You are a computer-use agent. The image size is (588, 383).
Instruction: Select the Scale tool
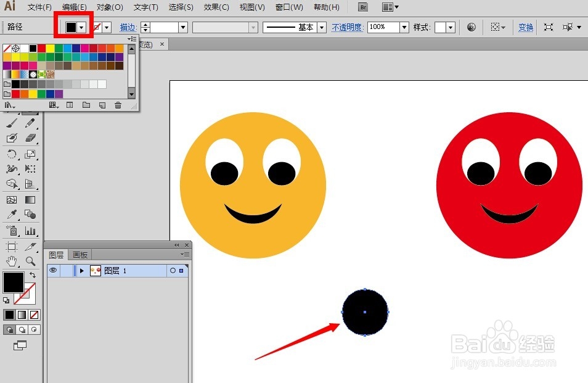tap(30, 154)
